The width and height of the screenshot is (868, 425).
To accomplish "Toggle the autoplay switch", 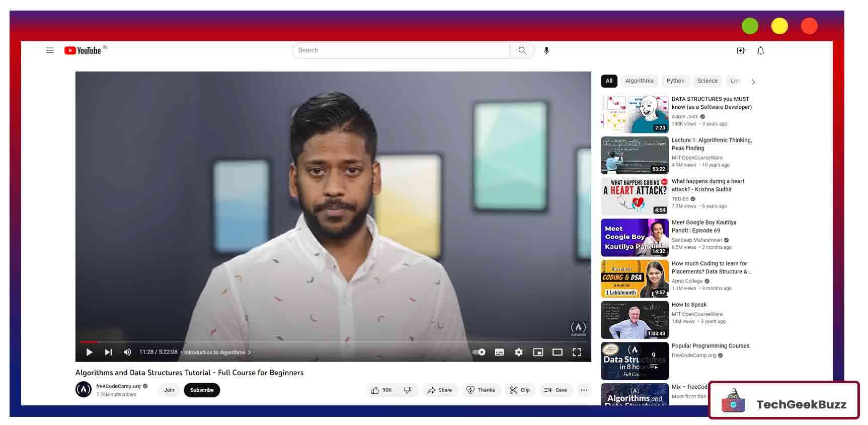I will click(479, 352).
